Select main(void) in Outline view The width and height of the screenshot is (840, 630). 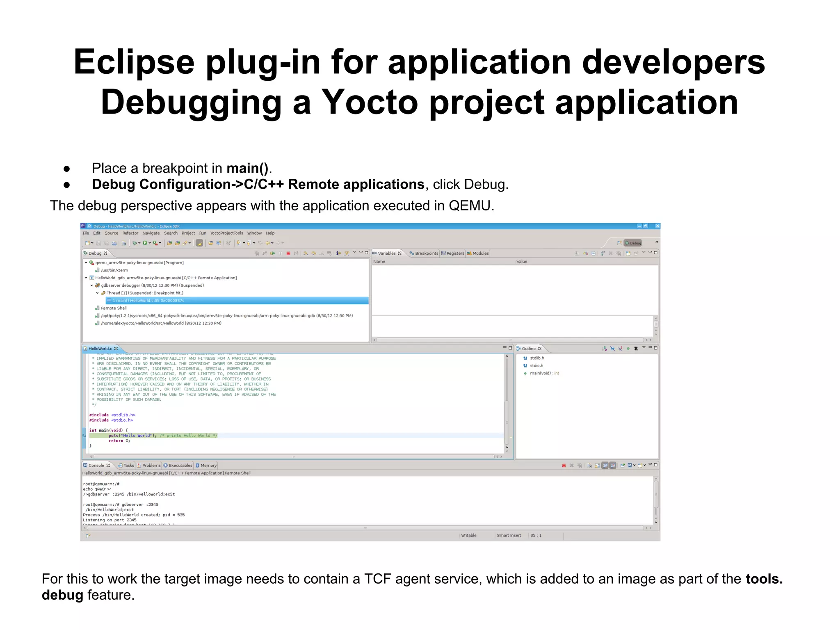pos(540,373)
